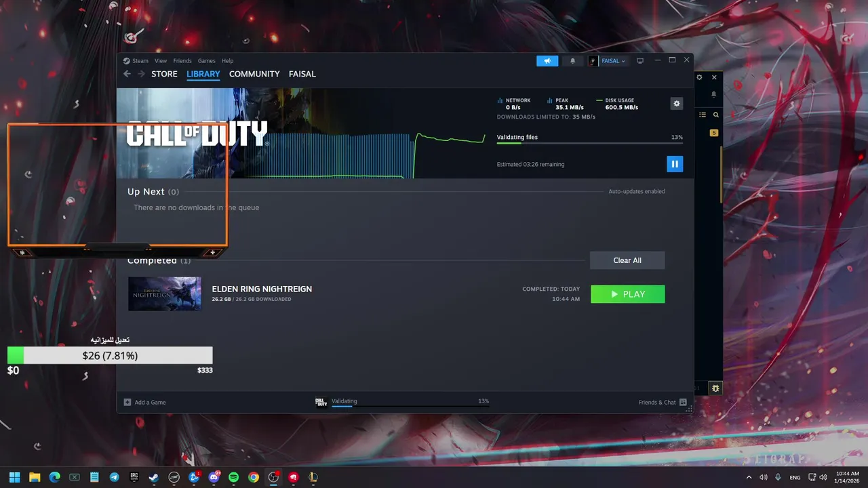Click the Estimated 03:26 remaining text
The width and height of the screenshot is (868, 488).
(x=530, y=165)
